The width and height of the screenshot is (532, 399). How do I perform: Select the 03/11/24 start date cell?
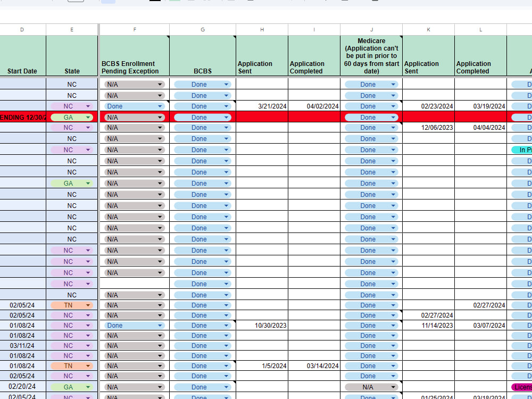click(x=22, y=346)
